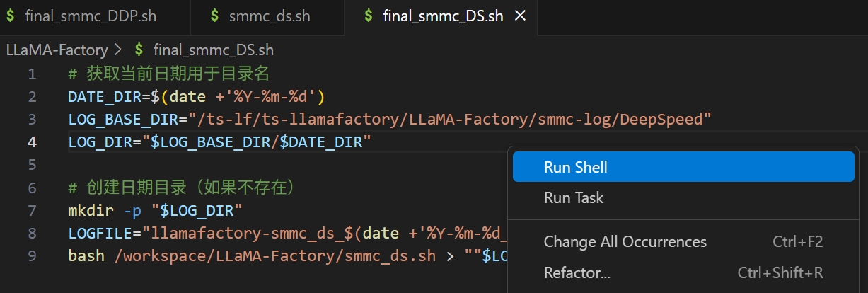Click the shell icon on final_smmc_DDP.sh tab
This screenshot has height=293, width=868.
click(x=11, y=16)
